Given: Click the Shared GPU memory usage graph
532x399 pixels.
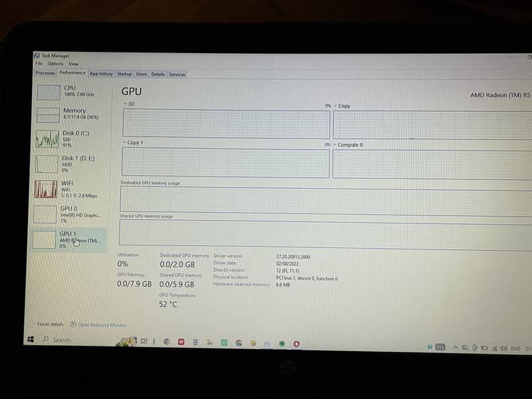Looking at the screenshot, I should point(325,235).
